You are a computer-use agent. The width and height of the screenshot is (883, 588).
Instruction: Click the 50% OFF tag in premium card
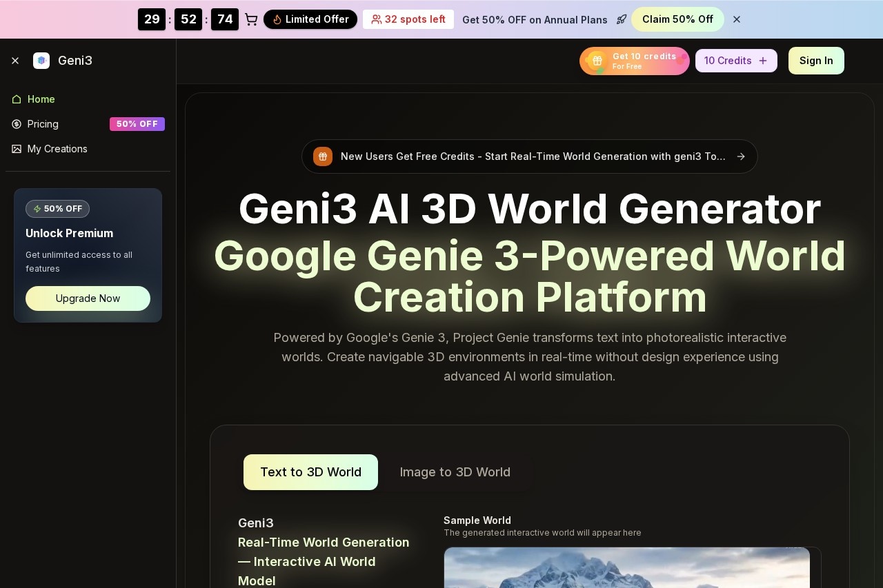[57, 209]
